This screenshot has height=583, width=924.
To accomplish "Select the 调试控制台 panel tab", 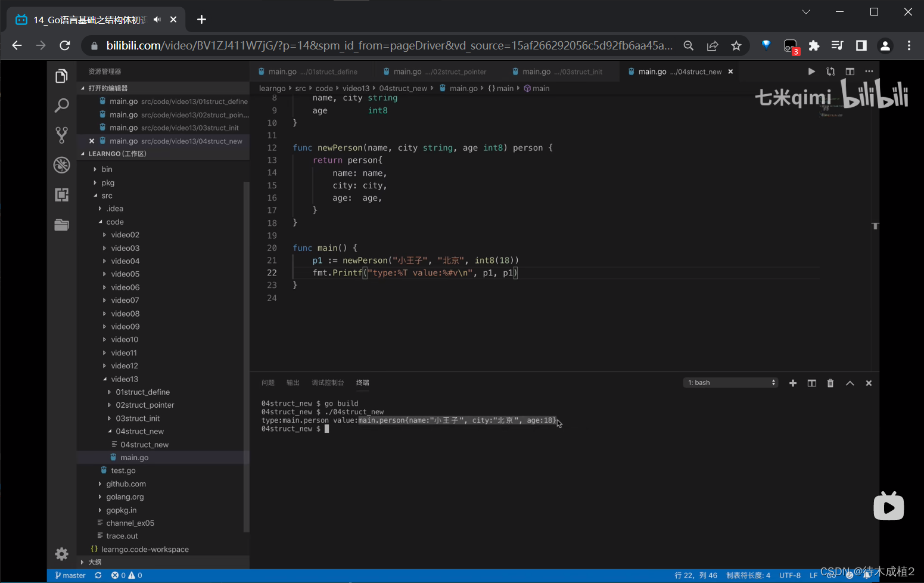I will click(328, 383).
